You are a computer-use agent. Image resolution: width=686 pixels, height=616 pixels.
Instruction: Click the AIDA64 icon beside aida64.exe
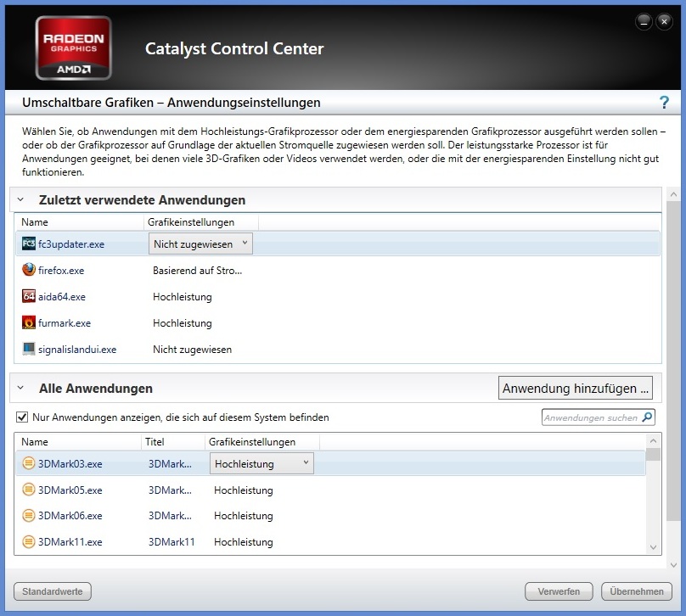pyautogui.click(x=28, y=296)
